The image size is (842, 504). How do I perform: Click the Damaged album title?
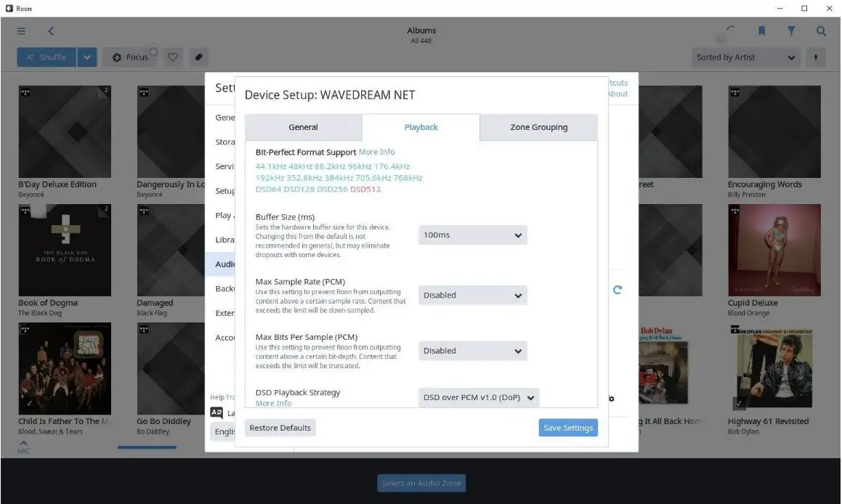pyautogui.click(x=155, y=303)
